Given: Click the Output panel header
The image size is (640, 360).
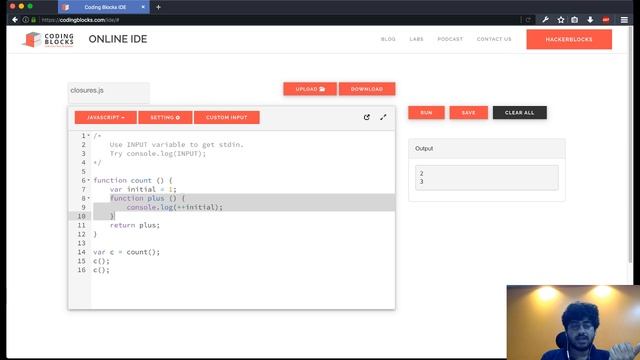Looking at the screenshot, I should [487, 149].
